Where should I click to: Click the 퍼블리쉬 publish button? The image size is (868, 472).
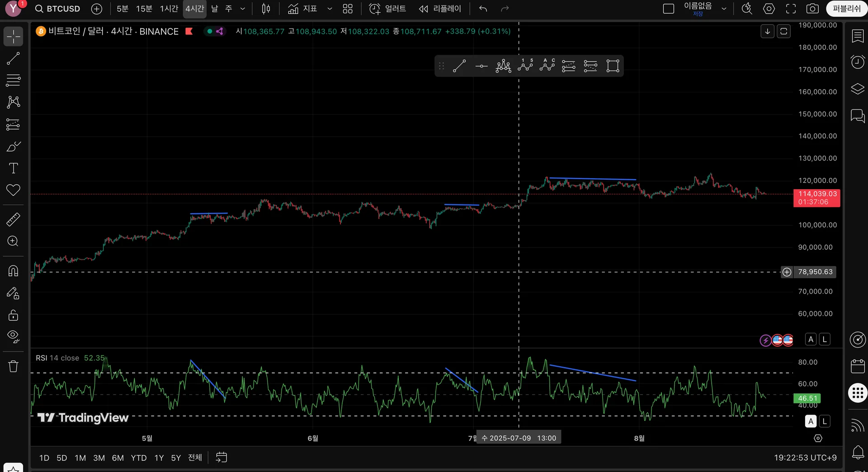pos(846,9)
